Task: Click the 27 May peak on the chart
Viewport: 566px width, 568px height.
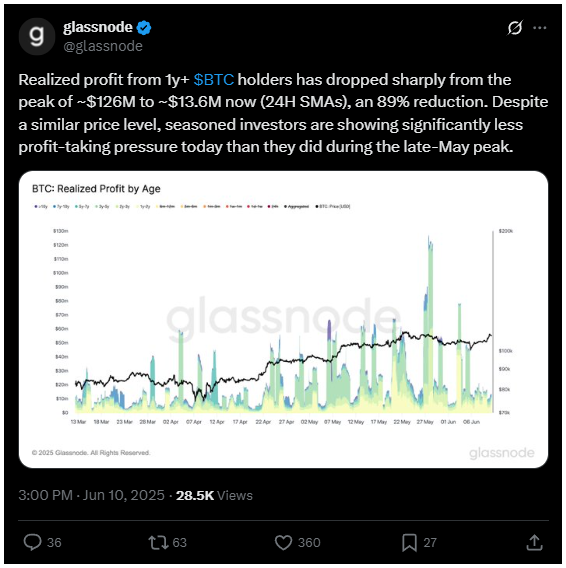Action: [x=429, y=237]
